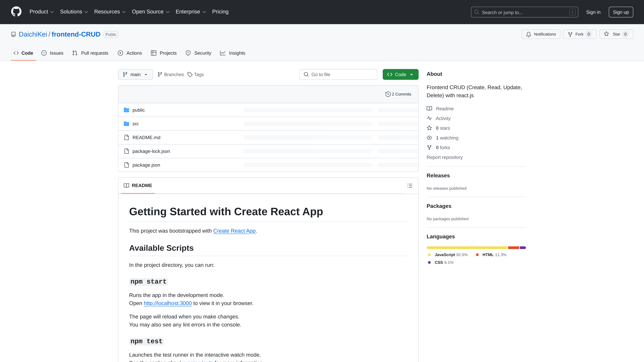Expand the main branch selector

(x=135, y=74)
